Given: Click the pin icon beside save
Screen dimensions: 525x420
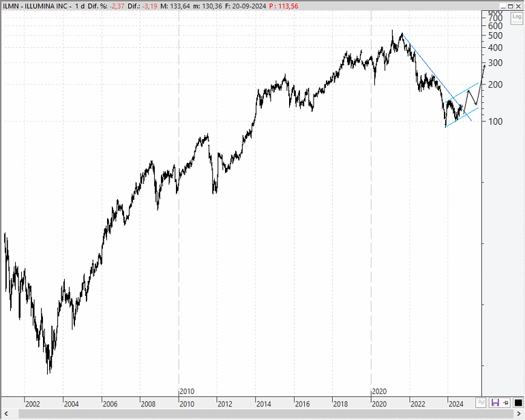Looking at the screenshot, I should point(506,402).
